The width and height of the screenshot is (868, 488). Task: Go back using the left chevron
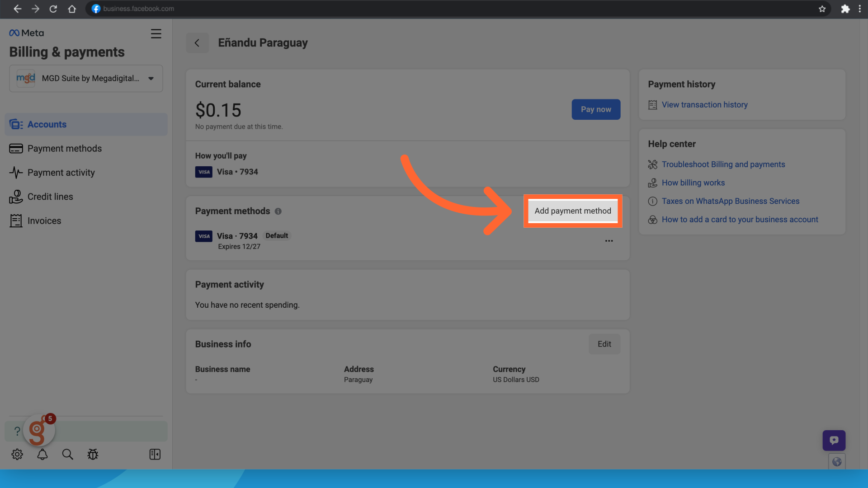tap(197, 43)
